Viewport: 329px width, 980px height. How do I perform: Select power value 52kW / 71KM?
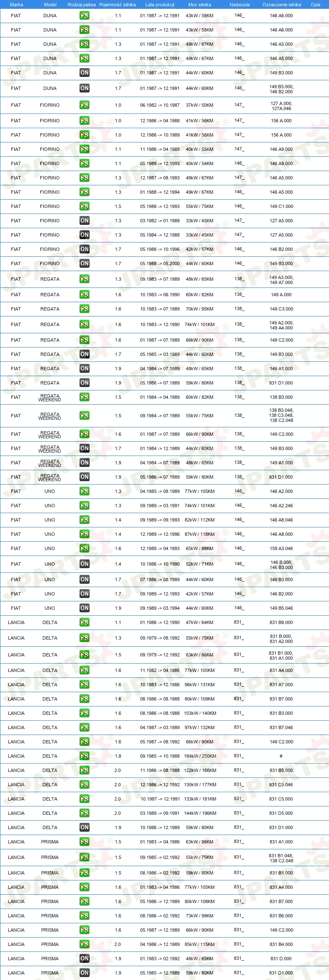pos(200,564)
